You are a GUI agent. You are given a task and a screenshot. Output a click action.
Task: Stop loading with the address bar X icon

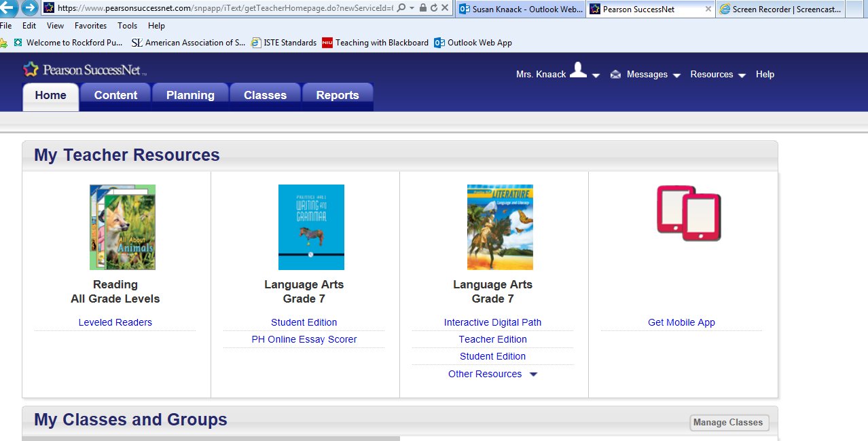pyautogui.click(x=444, y=8)
